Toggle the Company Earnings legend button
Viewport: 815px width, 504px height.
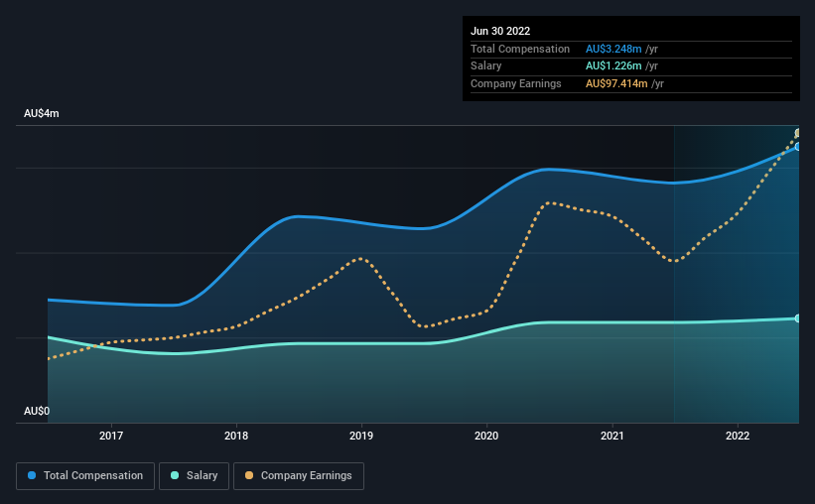coord(299,476)
